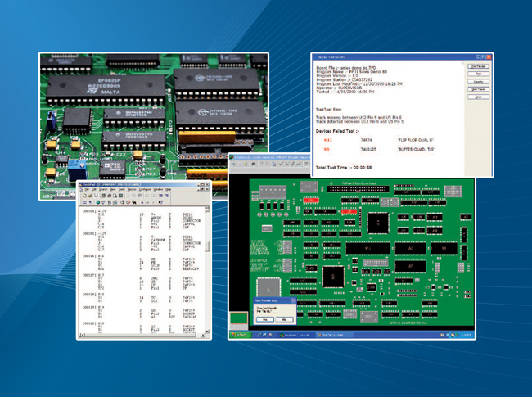
Task: Open the Windows Start menu
Action: [x=241, y=336]
